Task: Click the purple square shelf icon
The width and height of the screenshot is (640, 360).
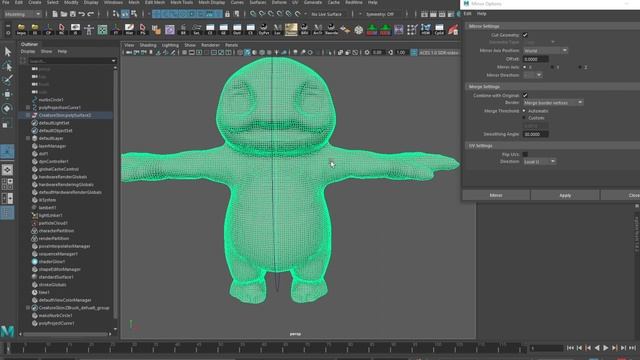Action: 170,29
